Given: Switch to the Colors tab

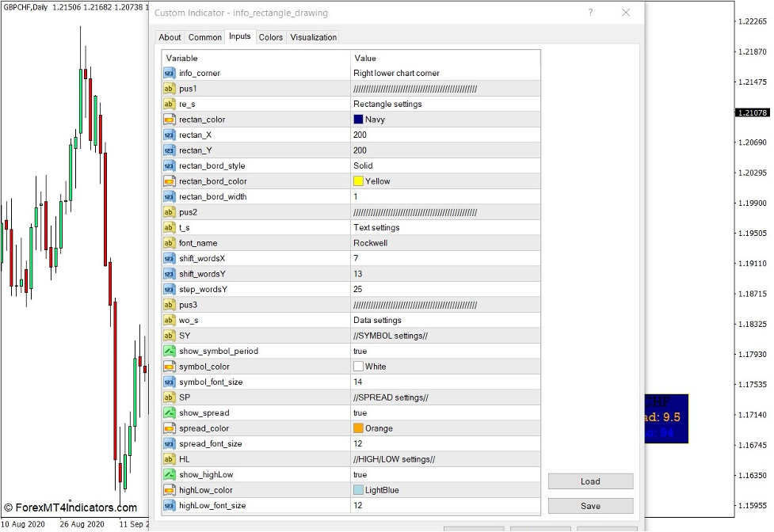Looking at the screenshot, I should pos(271,37).
